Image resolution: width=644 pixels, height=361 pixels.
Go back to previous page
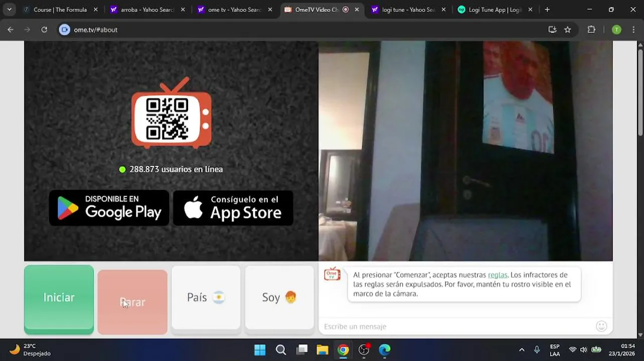pos(11,30)
